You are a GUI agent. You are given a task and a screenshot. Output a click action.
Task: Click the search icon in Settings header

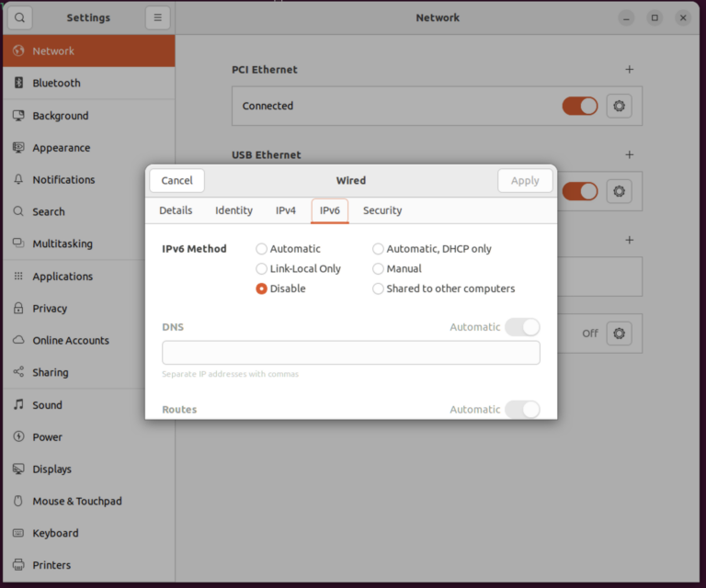19,17
